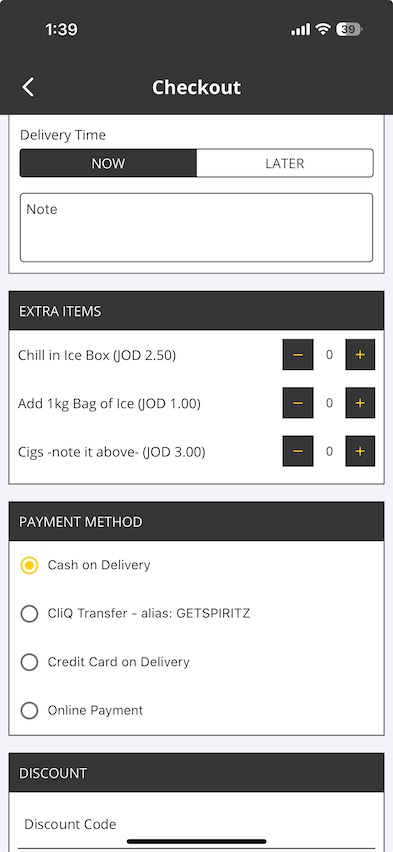Focus the Discount Code field
Image resolution: width=393 pixels, height=852 pixels.
196,824
